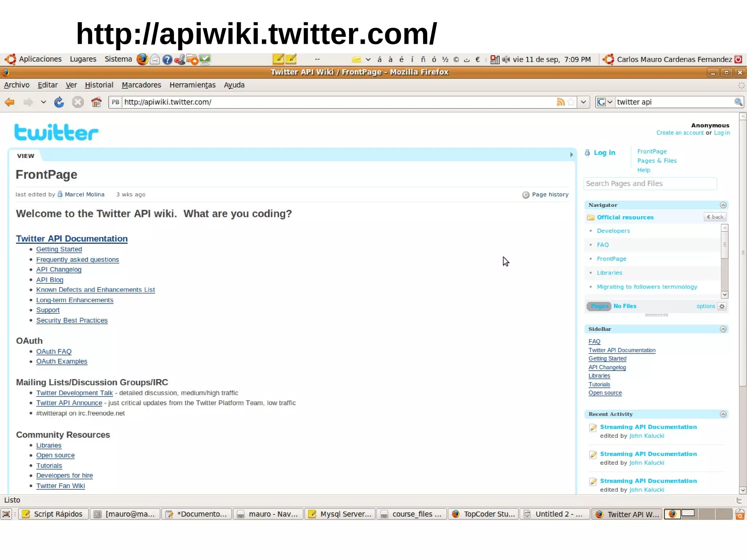Open the address bar URL history dropdown

[x=584, y=102]
